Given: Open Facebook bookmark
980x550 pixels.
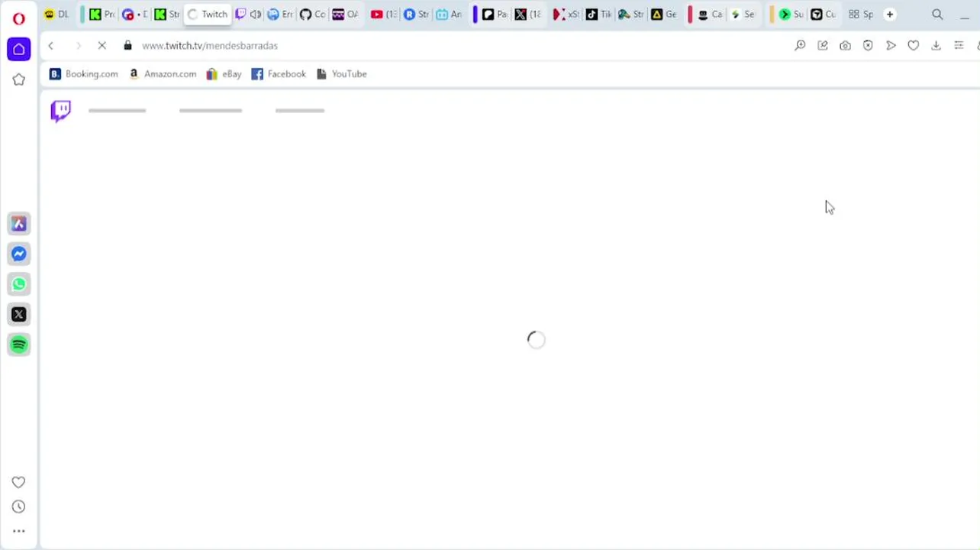Looking at the screenshot, I should pyautogui.click(x=279, y=74).
